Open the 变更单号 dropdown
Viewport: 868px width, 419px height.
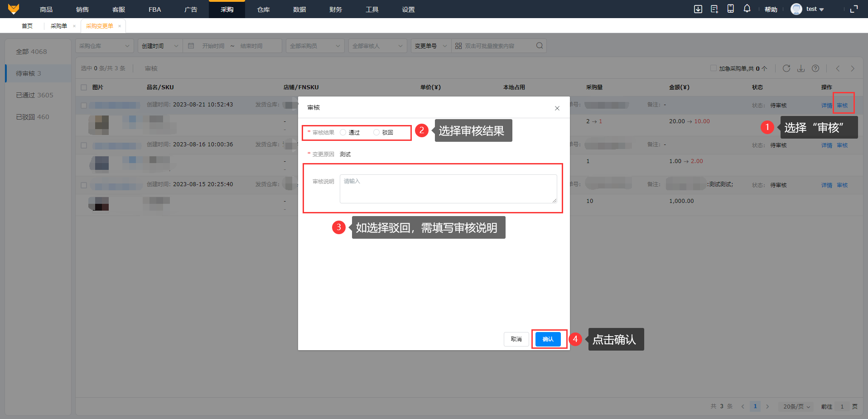[x=431, y=46]
